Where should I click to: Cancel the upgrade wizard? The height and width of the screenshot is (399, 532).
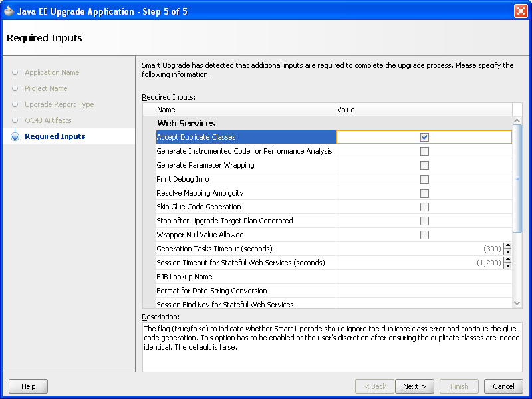point(503,386)
